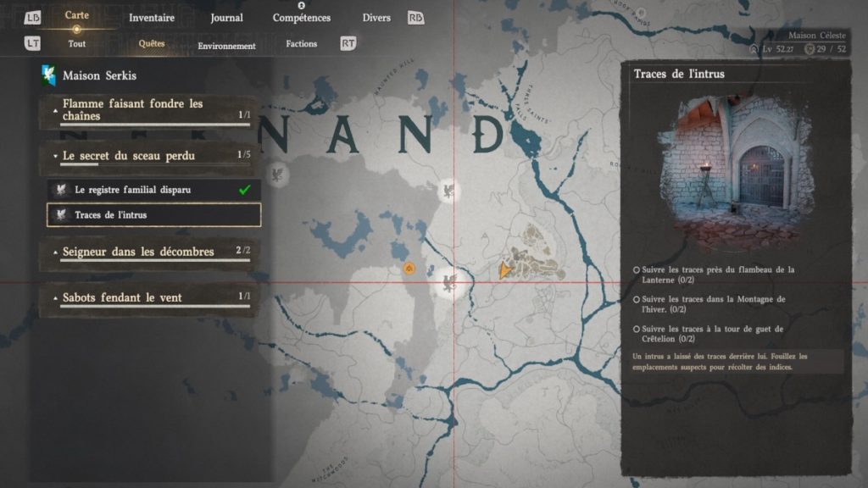Open the Inventaire tab

click(152, 18)
